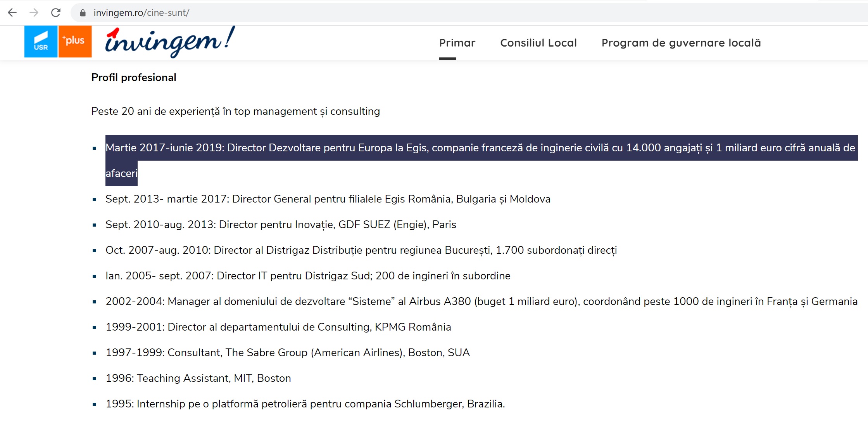Image resolution: width=868 pixels, height=421 pixels.
Task: Click the 'Profil profesional' heading
Action: point(134,78)
